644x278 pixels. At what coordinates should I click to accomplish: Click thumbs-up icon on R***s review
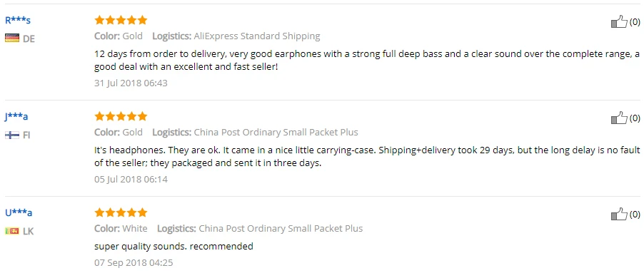coord(619,21)
